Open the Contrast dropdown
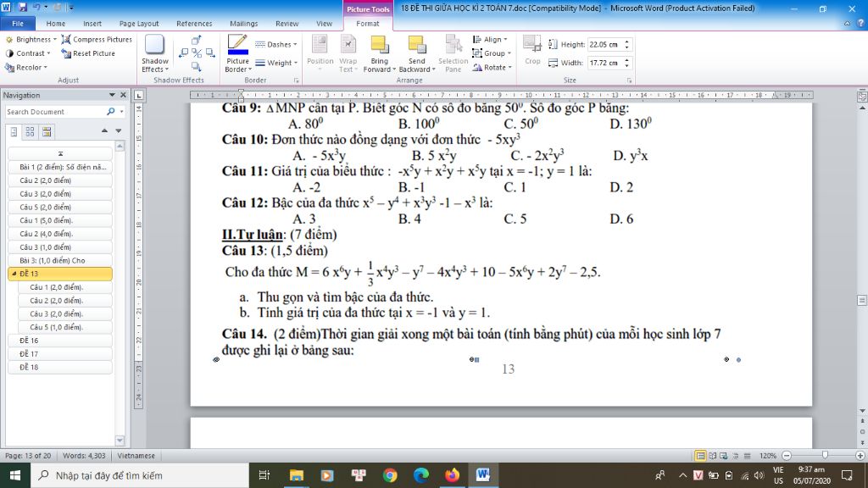868x488 pixels. point(28,53)
